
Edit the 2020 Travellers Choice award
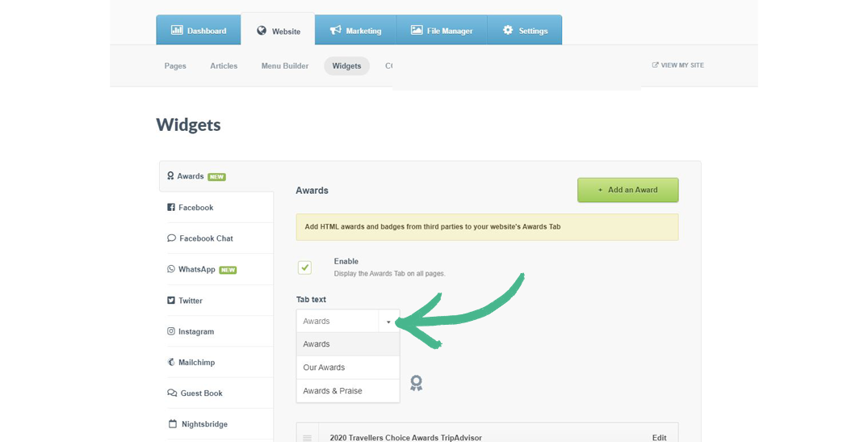pos(659,437)
